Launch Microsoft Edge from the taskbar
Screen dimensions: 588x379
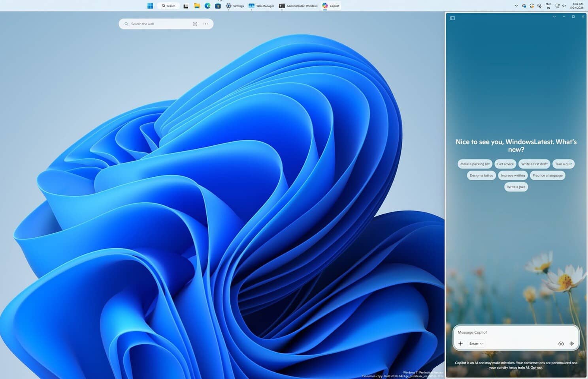[207, 6]
